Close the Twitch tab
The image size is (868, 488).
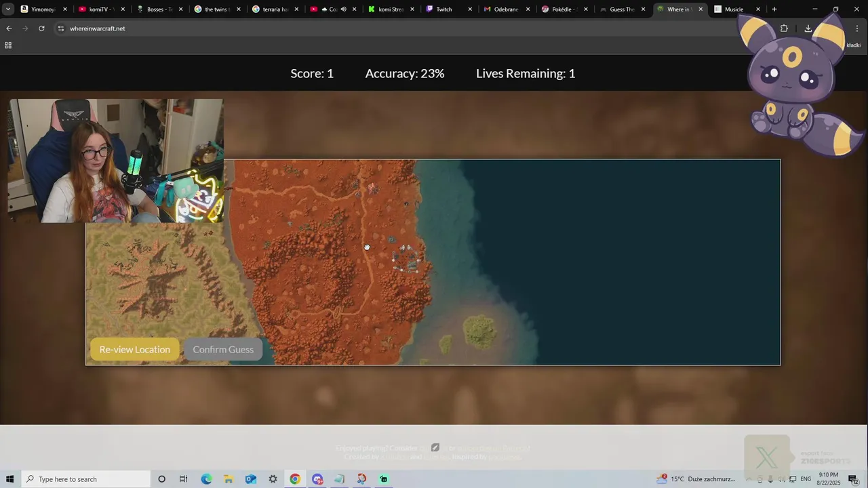click(x=470, y=9)
